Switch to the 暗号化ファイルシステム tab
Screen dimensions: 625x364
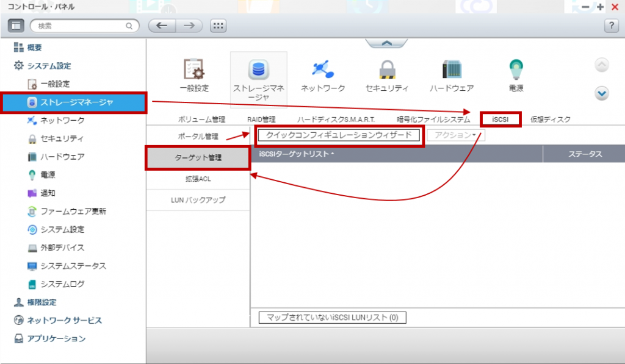point(433,119)
